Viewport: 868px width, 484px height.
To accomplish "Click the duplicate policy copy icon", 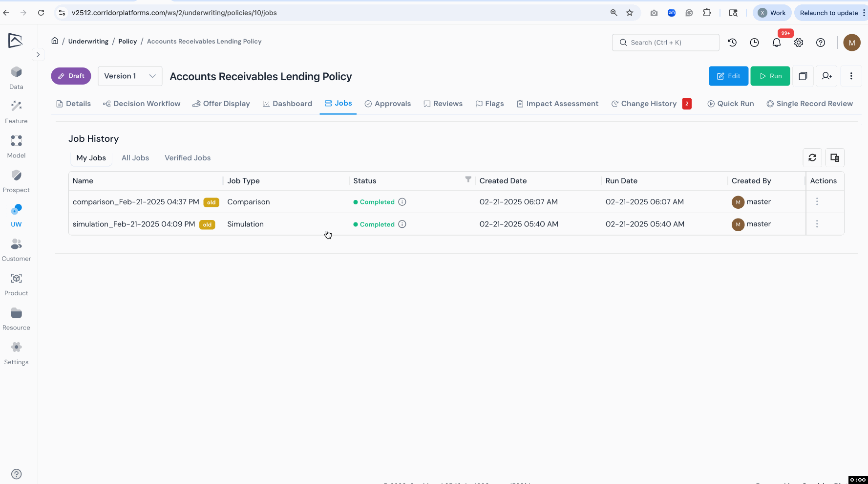I will tap(803, 76).
